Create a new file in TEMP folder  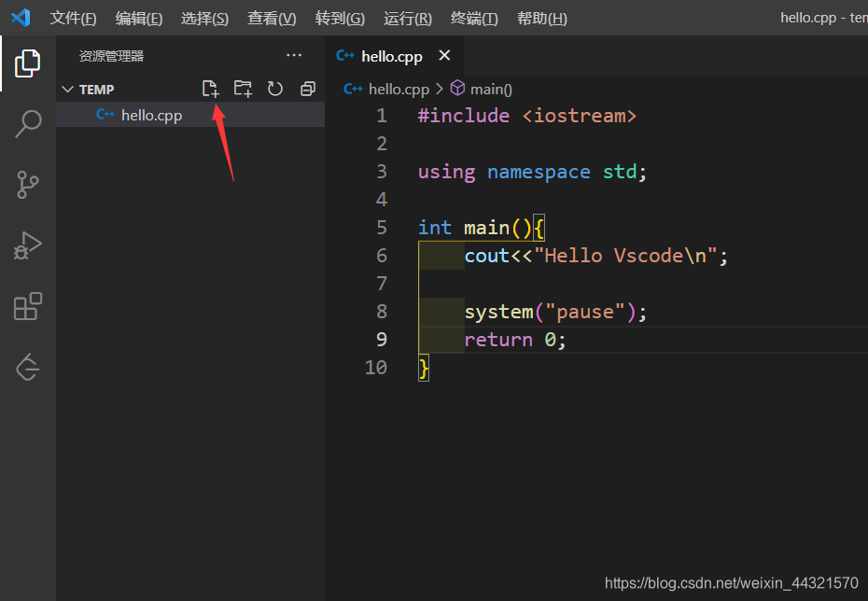(210, 89)
